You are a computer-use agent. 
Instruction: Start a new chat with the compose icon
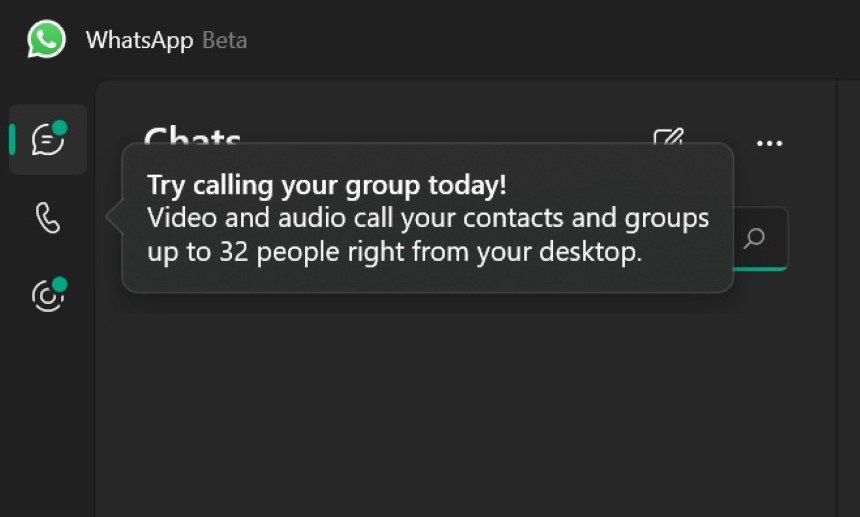pyautogui.click(x=669, y=137)
